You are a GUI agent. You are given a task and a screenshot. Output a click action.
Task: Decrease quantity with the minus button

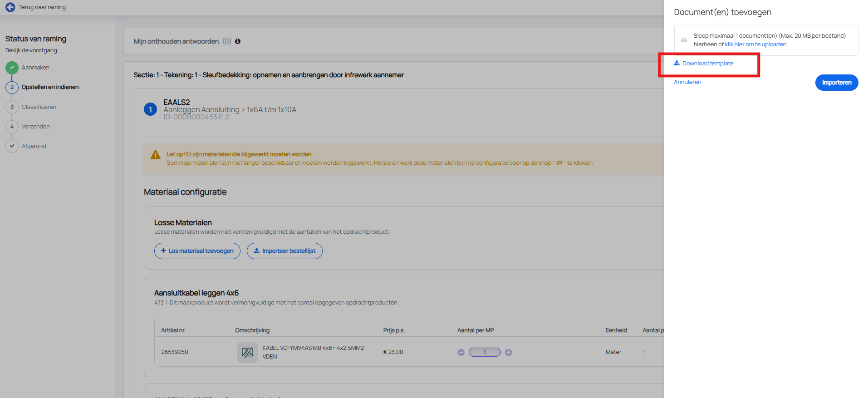[x=461, y=352]
